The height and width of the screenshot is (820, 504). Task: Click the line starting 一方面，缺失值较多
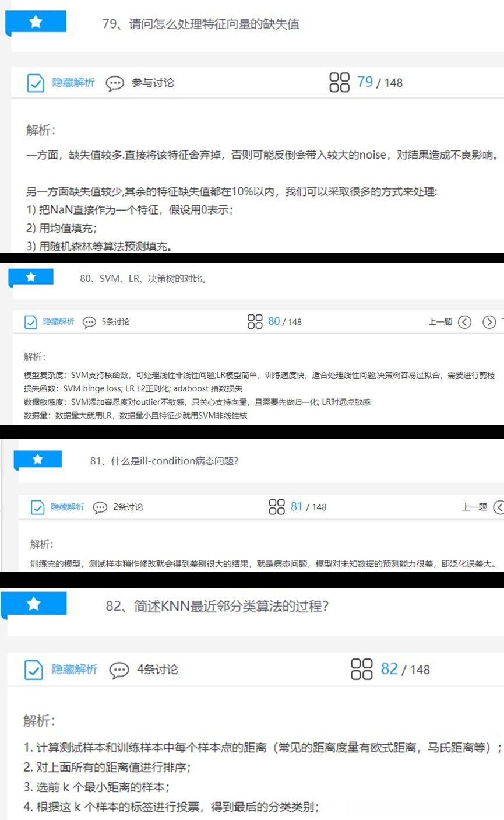click(263, 155)
